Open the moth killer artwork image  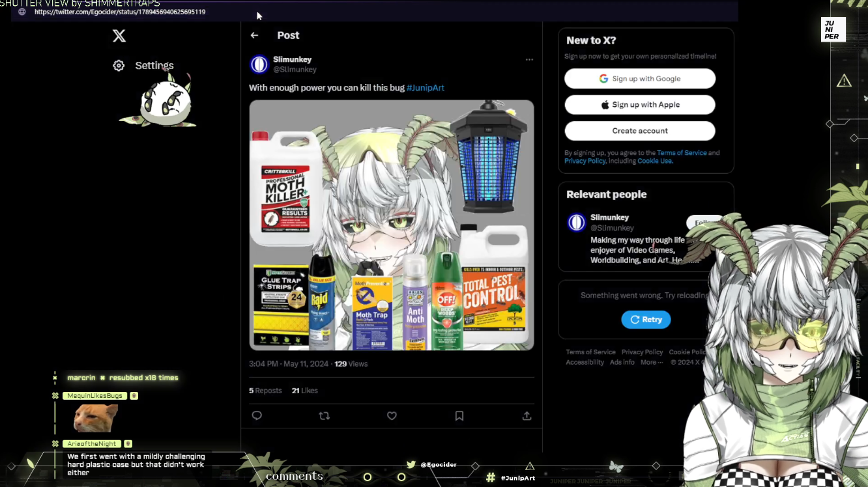pyautogui.click(x=392, y=225)
